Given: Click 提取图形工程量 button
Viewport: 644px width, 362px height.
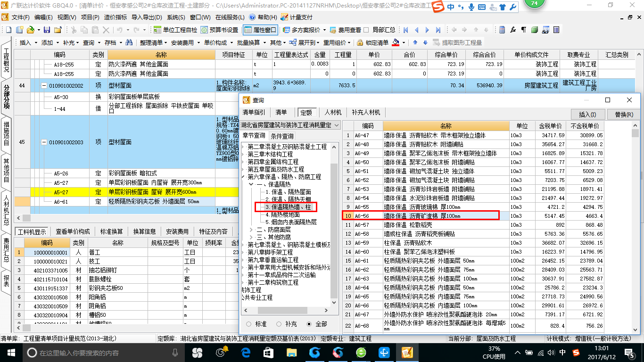Looking at the screenshot, I should [457, 42].
